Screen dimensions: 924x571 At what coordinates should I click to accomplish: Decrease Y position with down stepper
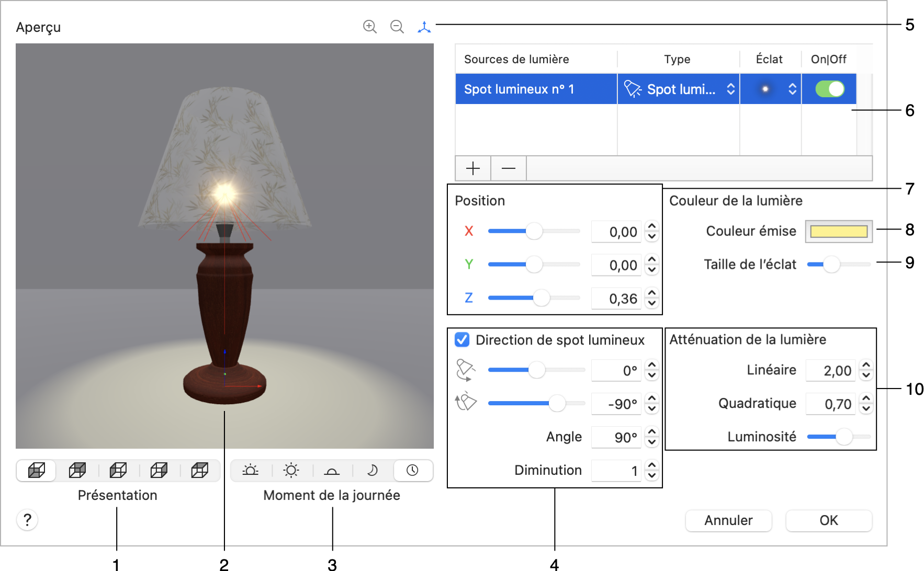(651, 270)
